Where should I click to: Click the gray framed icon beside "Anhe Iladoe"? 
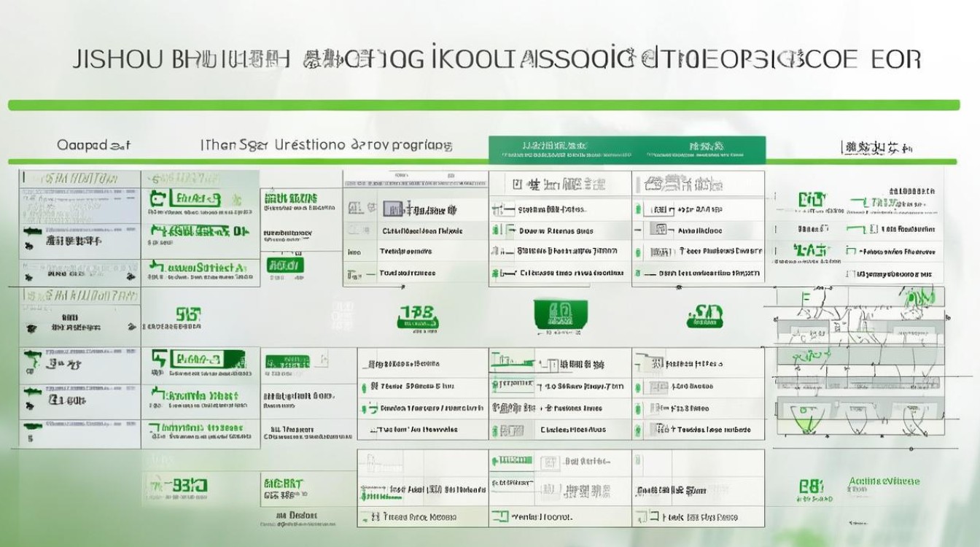coord(661,230)
